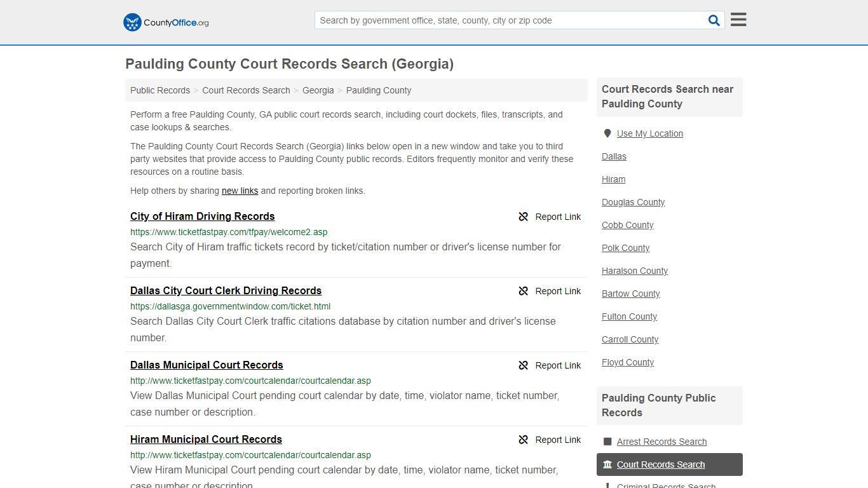This screenshot has height=488, width=868.
Task: Click the breadcrumb link for Georgia
Action: pos(318,90)
